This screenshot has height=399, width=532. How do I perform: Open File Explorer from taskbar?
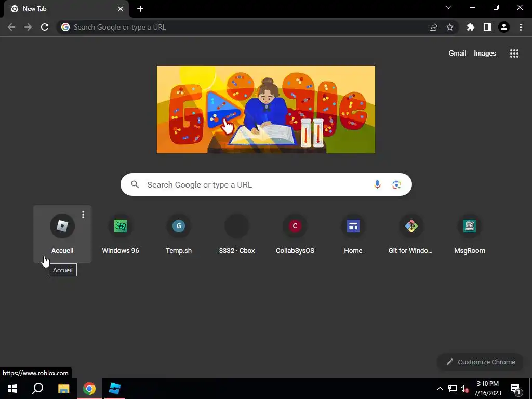click(x=63, y=389)
